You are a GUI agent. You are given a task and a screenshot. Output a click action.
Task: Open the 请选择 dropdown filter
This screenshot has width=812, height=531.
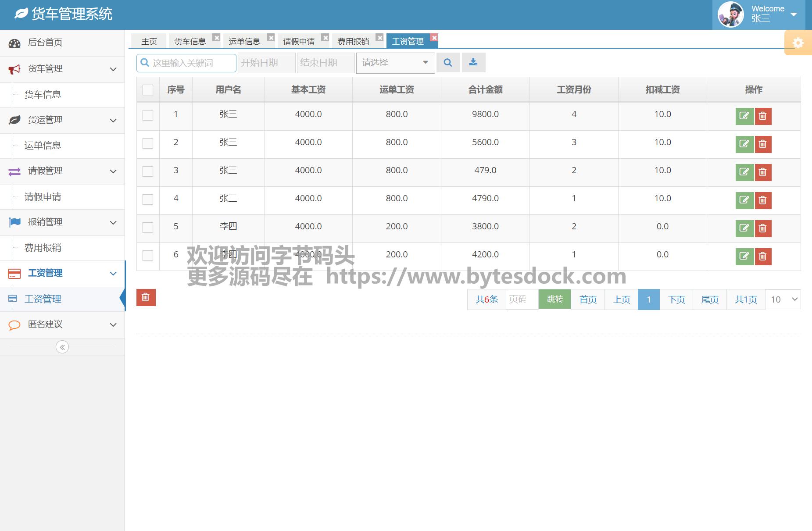pyautogui.click(x=395, y=63)
